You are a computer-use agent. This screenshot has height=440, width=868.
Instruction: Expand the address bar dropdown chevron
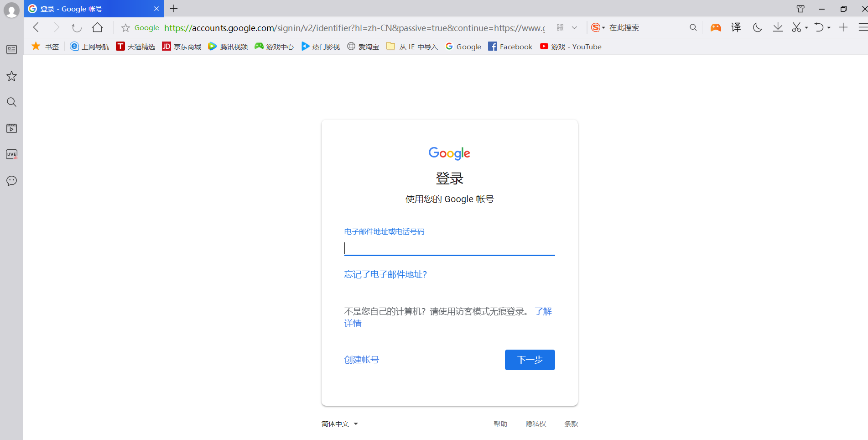click(x=574, y=27)
